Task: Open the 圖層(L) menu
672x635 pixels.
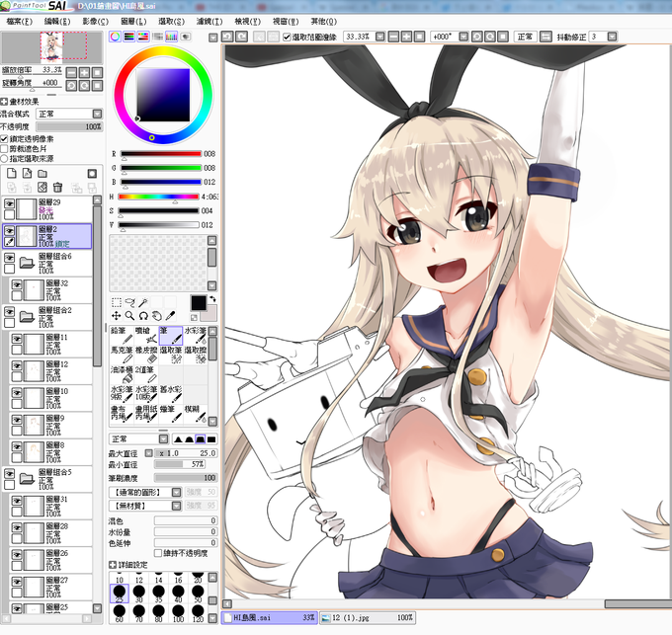Action: pos(133,22)
